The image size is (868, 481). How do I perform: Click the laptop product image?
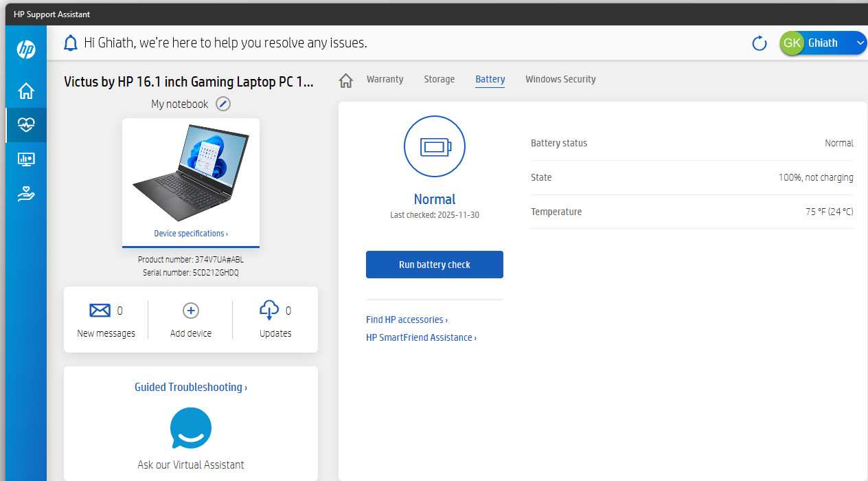point(191,172)
